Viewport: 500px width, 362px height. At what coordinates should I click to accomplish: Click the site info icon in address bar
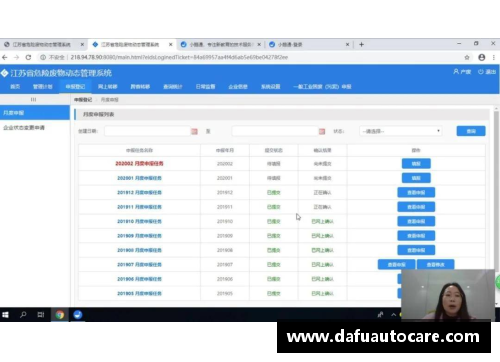[x=43, y=57]
